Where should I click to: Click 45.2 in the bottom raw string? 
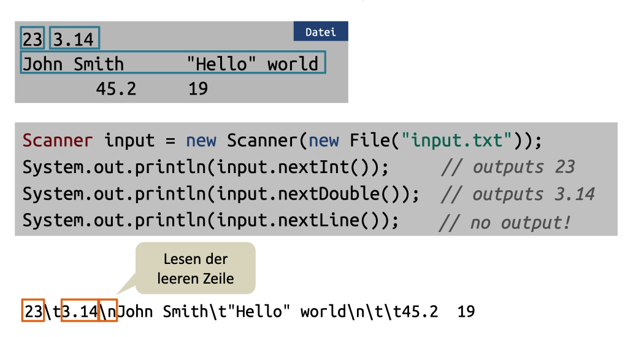pyautogui.click(x=418, y=312)
